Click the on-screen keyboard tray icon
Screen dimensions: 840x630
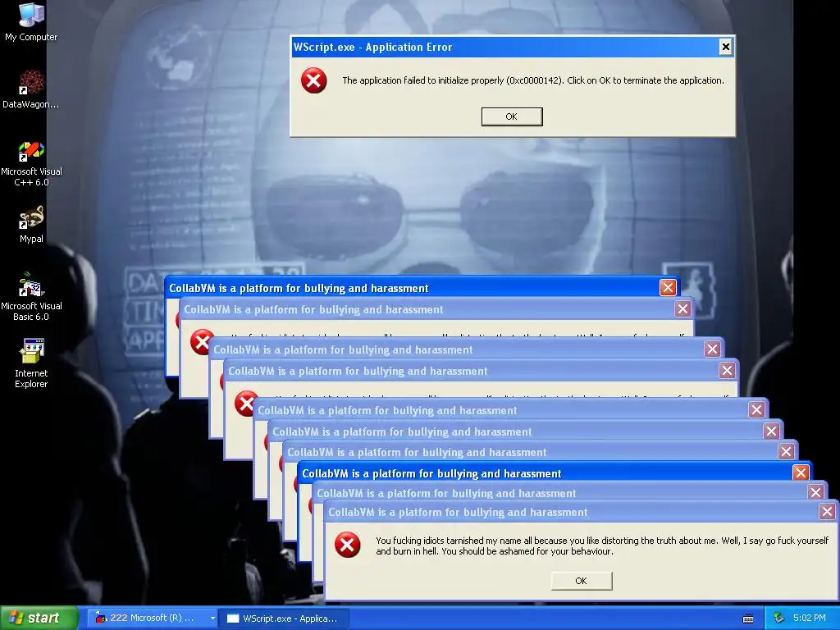point(748,619)
